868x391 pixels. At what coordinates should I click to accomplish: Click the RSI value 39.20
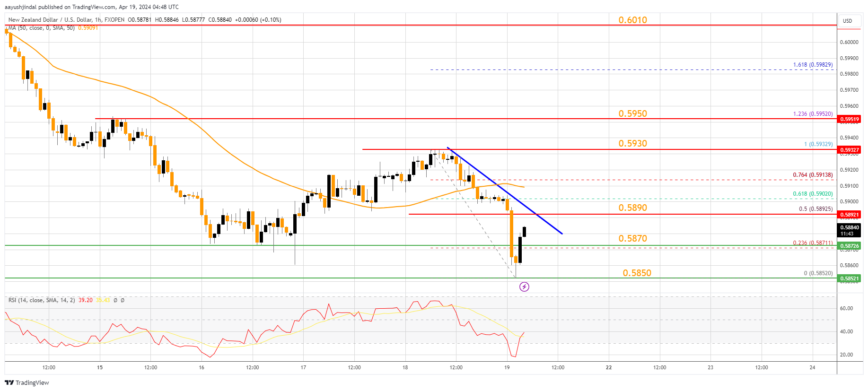pos(86,300)
